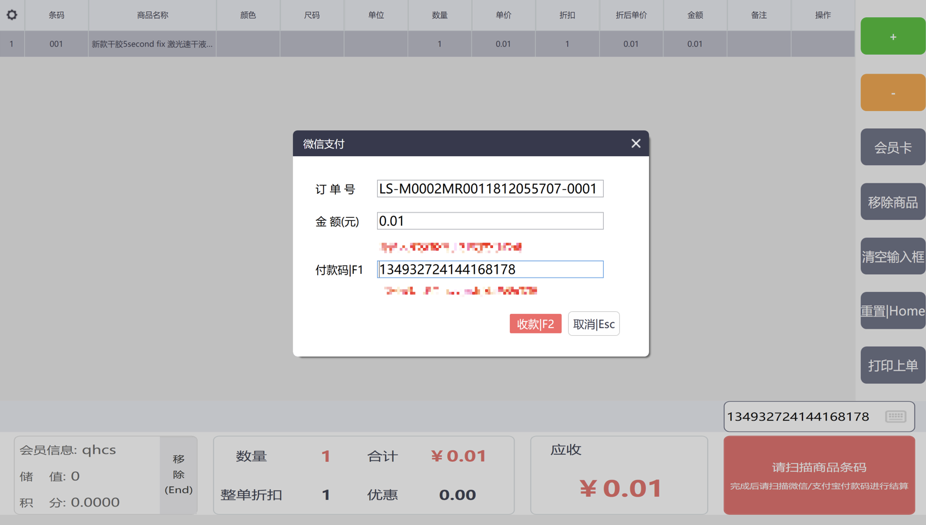Click the 移除(End) member button
This screenshot has width=926, height=525.
point(178,475)
